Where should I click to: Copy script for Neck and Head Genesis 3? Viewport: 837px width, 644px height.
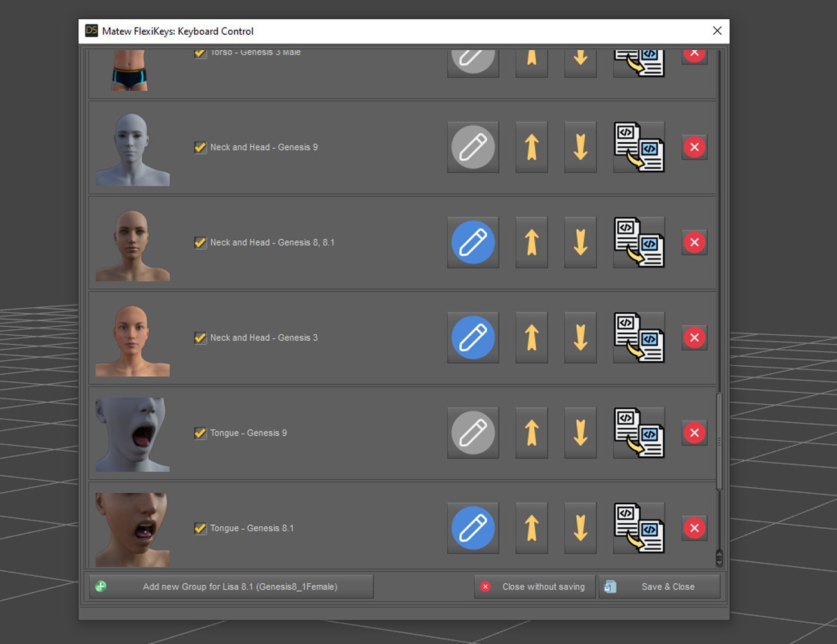(x=639, y=337)
